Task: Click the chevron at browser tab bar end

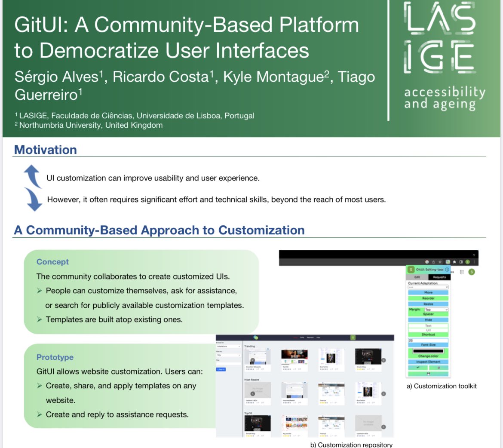Action: [474, 255]
